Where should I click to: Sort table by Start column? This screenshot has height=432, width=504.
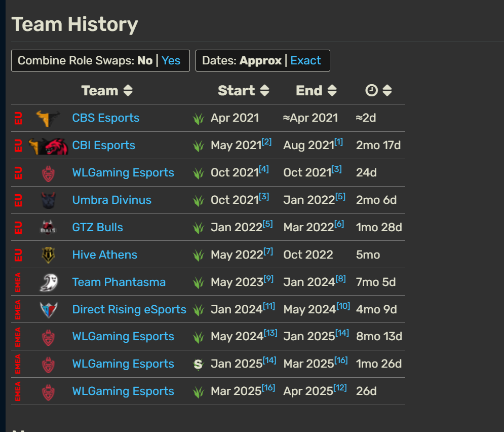point(264,91)
